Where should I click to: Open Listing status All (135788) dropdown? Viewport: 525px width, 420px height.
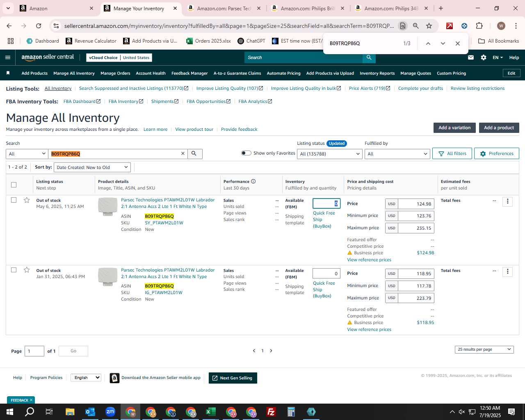tap(330, 154)
